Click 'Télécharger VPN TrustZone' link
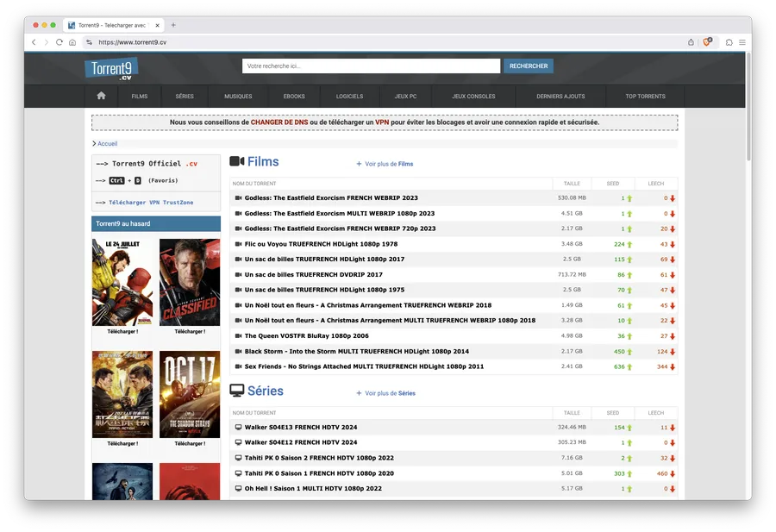Image resolution: width=776 pixels, height=532 pixels. point(151,203)
